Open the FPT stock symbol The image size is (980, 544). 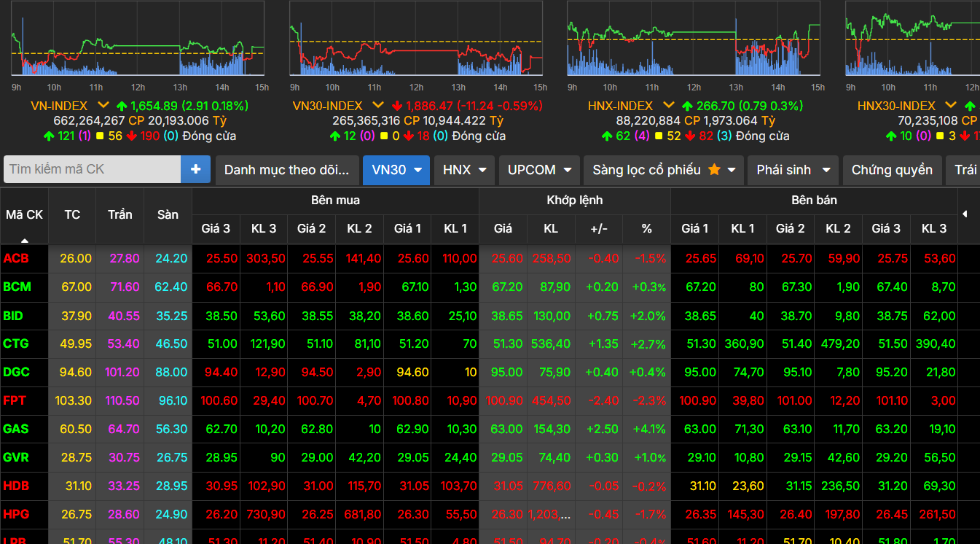[x=15, y=400]
